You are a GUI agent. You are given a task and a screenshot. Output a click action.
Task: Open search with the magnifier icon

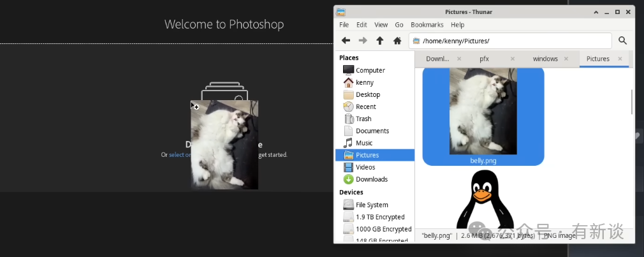point(623,41)
